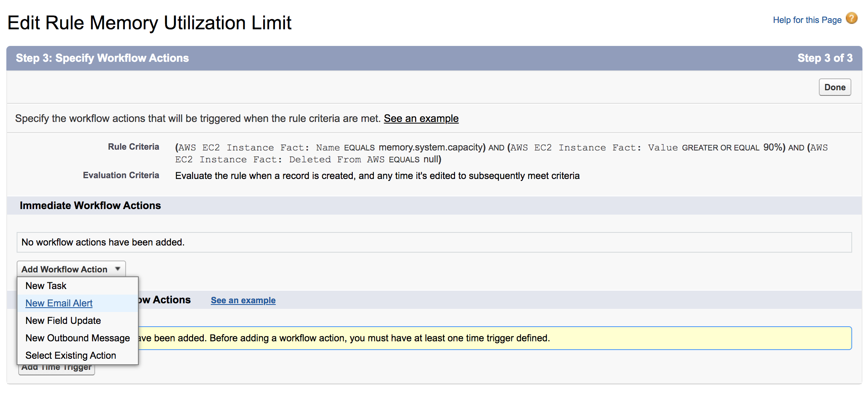The width and height of the screenshot is (868, 411).
Task: Click the Immediate Workflow Actions section header
Action: tap(90, 205)
